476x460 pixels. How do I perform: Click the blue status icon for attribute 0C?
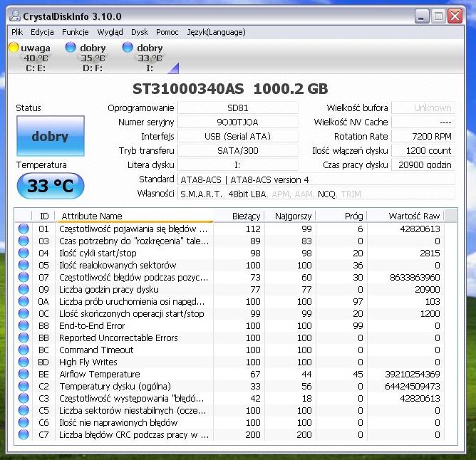point(24,314)
